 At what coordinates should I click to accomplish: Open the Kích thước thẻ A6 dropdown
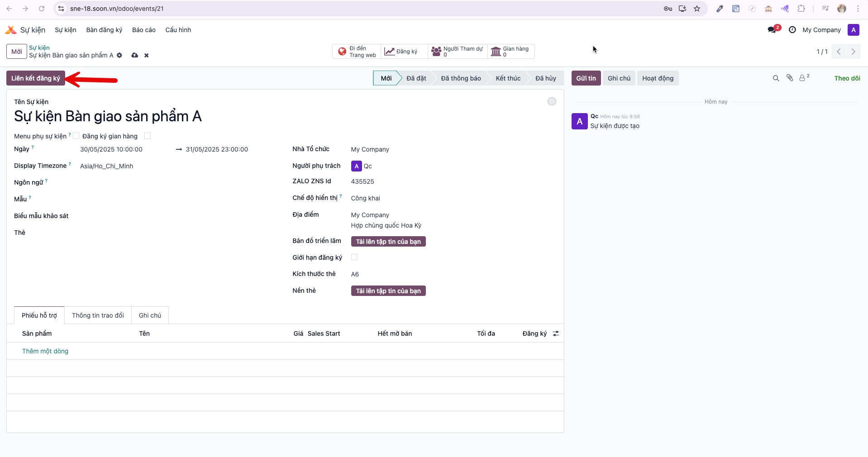(x=453, y=274)
